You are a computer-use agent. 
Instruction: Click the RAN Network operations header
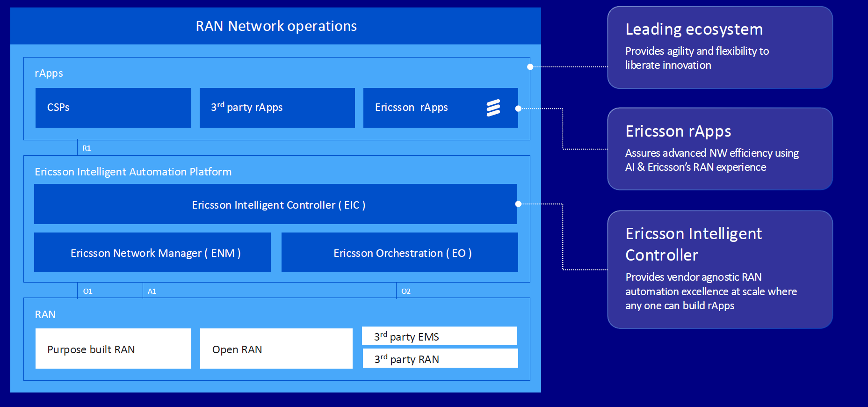click(275, 26)
